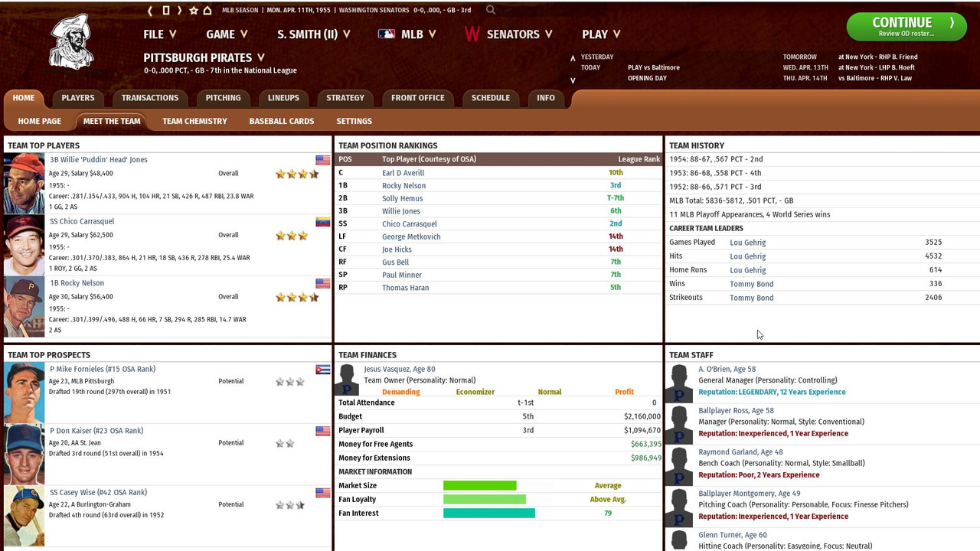
Task: Click Willie Jones' player photo
Action: (x=24, y=184)
